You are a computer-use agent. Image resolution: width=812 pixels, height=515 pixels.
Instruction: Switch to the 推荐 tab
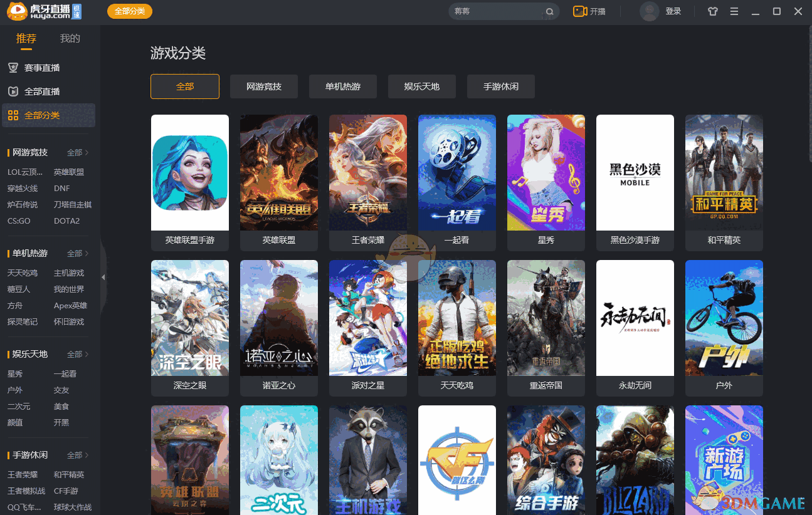coord(26,38)
